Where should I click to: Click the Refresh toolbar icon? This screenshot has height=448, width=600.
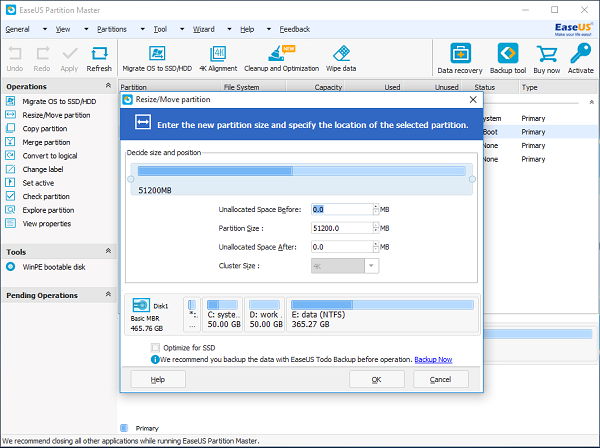point(99,53)
